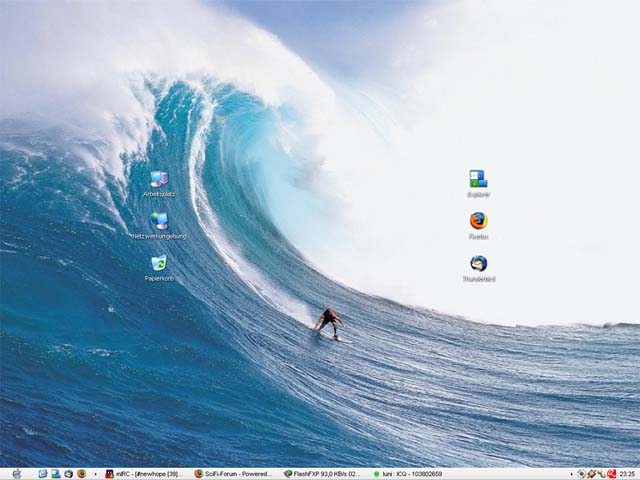
Task: Switch to SciFi-Forum browser window
Action: (x=233, y=474)
